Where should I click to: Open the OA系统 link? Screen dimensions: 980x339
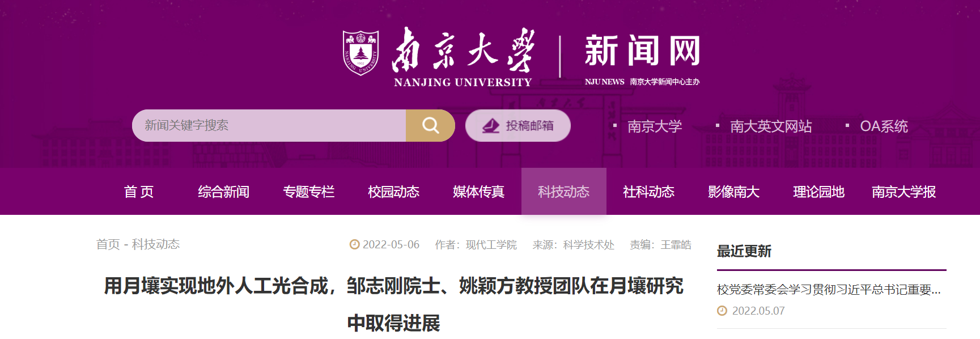pyautogui.click(x=884, y=126)
